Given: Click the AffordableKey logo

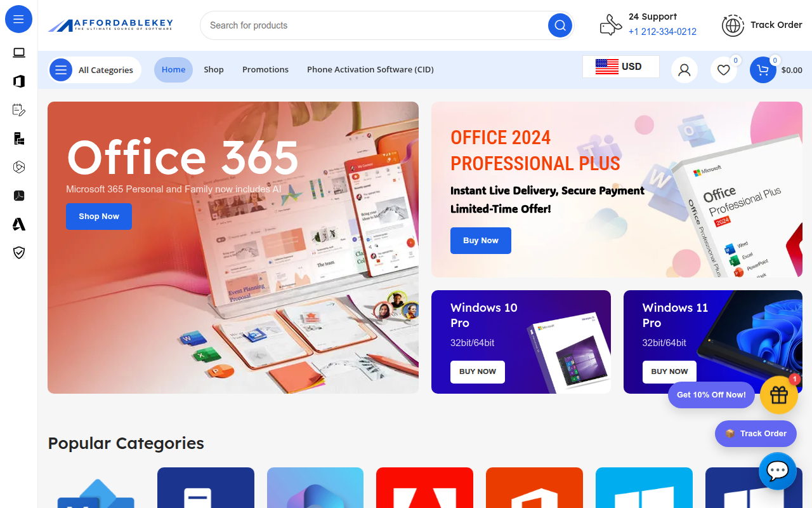Looking at the screenshot, I should pos(110,25).
